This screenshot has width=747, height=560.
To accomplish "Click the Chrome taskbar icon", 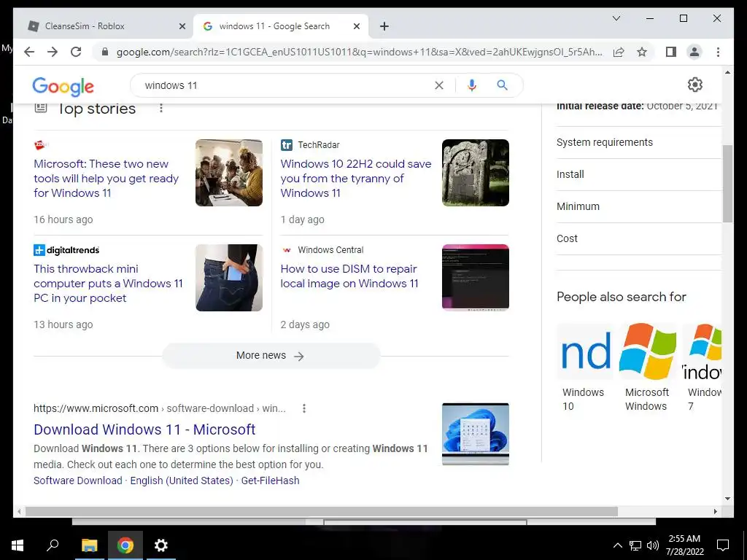I will click(x=125, y=545).
